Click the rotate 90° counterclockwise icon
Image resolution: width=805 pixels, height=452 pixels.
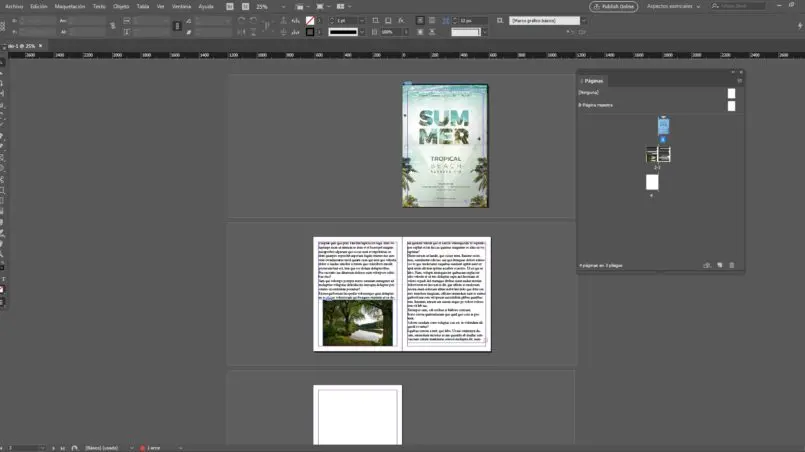[253, 21]
